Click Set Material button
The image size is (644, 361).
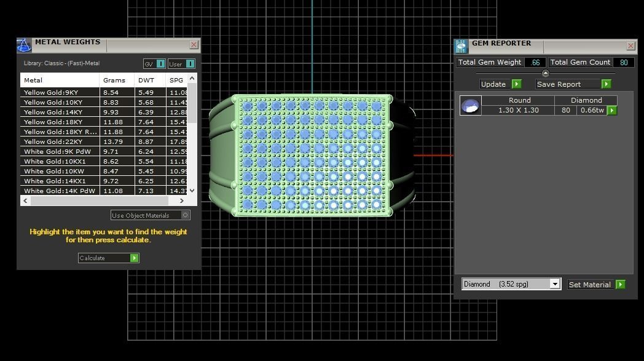(x=591, y=285)
